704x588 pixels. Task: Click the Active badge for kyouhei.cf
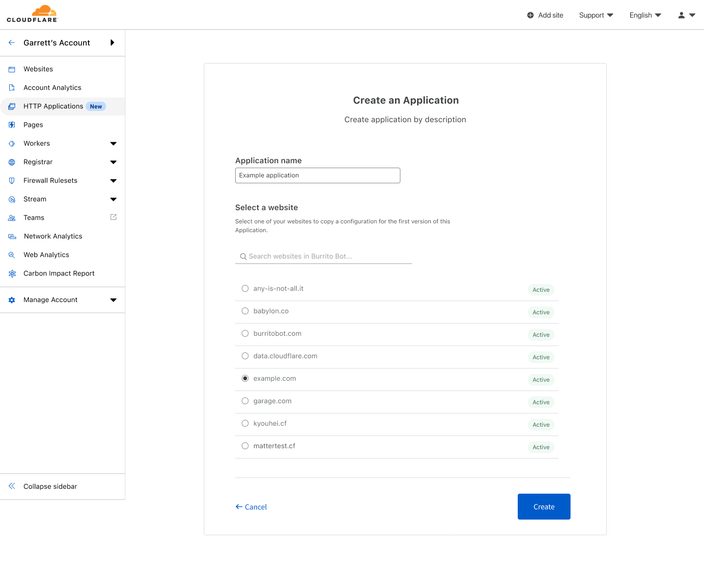point(541,425)
